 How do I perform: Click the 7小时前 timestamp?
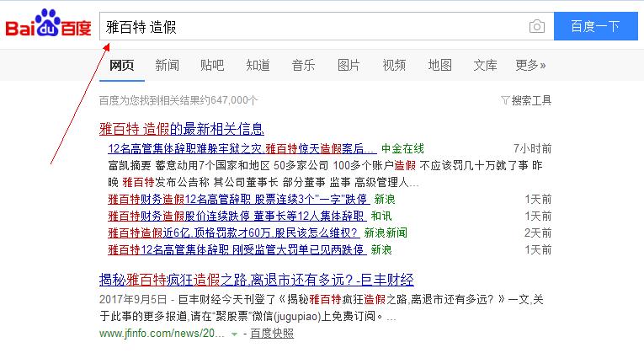pyautogui.click(x=532, y=148)
